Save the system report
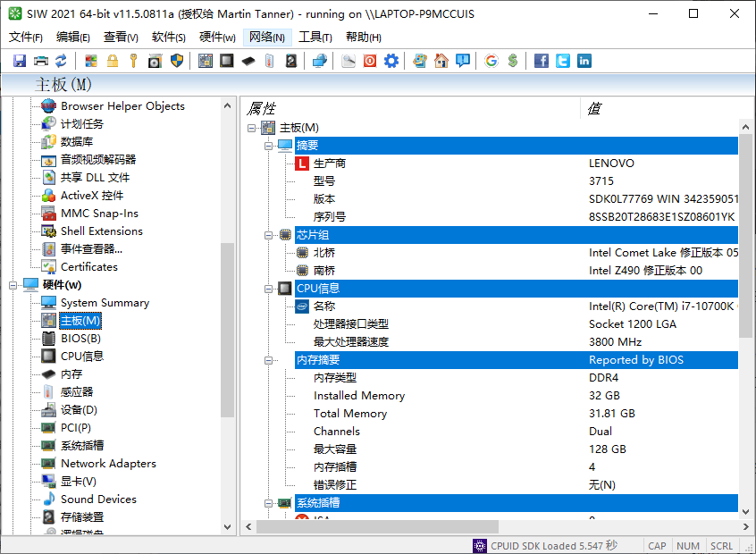The height and width of the screenshot is (554, 756). click(19, 61)
